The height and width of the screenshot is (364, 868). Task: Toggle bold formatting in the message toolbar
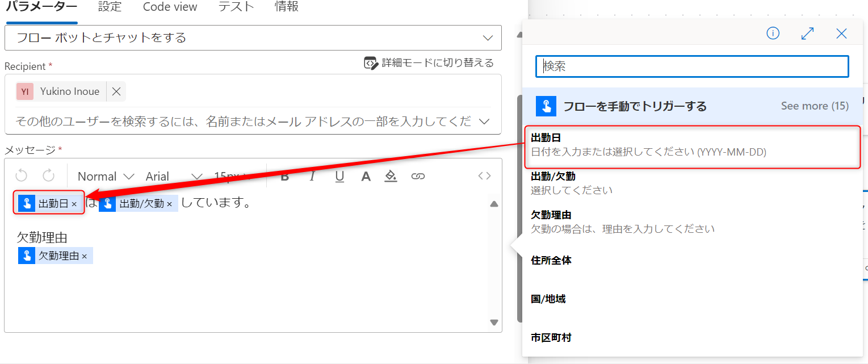tap(284, 176)
